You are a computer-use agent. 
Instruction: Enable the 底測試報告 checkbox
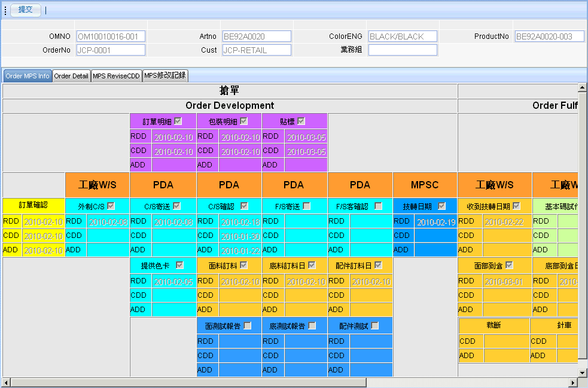coord(312,325)
